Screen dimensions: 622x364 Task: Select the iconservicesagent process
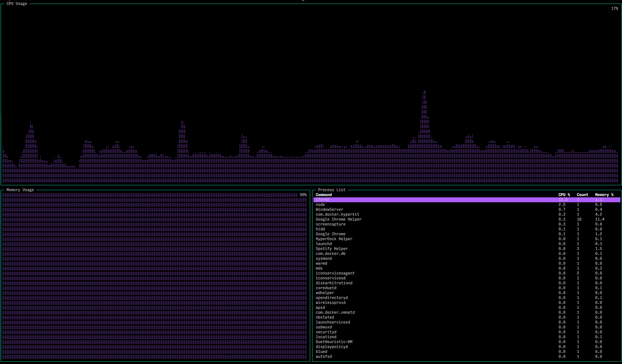[467, 273]
